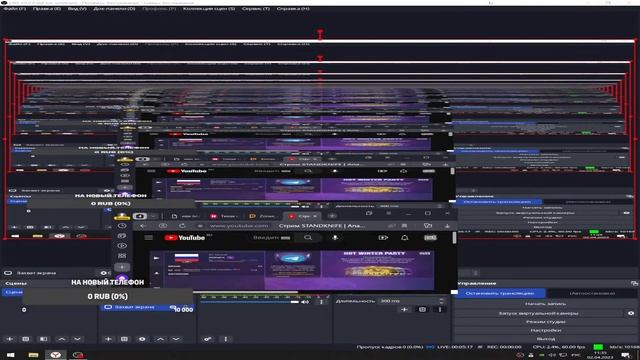Click the REC: 00:00:00 status
This screenshot has width=640, height=360.
pos(504,347)
